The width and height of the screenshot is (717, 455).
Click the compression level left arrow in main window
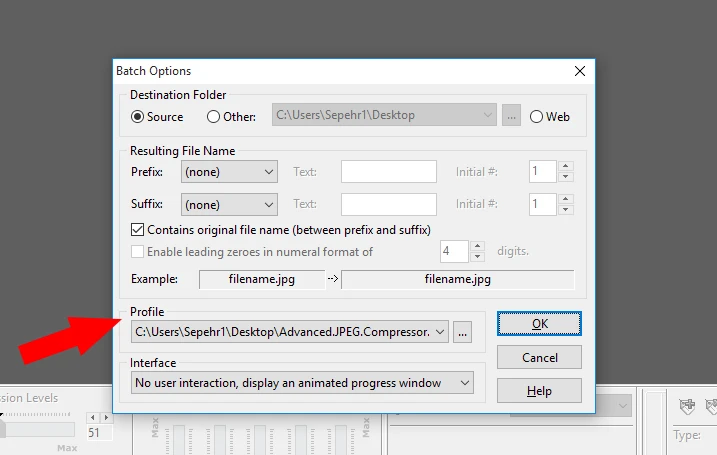(x=93, y=418)
